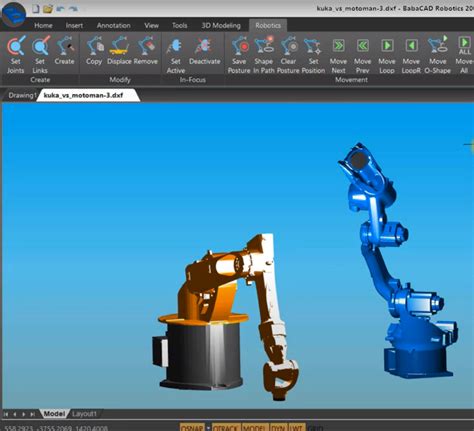Image resolution: width=474 pixels, height=431 pixels.
Task: Open the small dropdown after OSNAP
Action: point(208,427)
